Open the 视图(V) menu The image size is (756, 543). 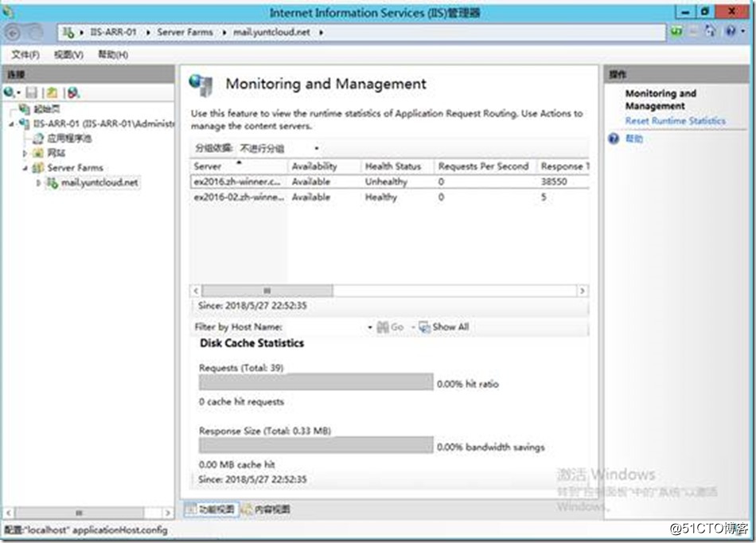(x=68, y=55)
